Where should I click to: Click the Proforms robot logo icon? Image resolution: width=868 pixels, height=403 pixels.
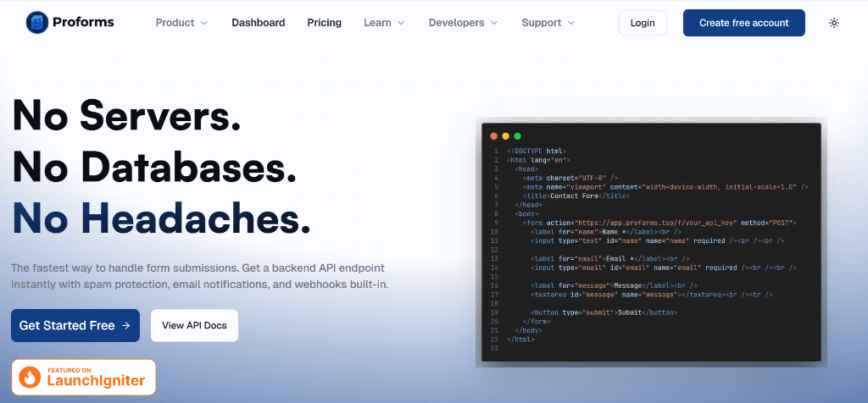coord(38,23)
